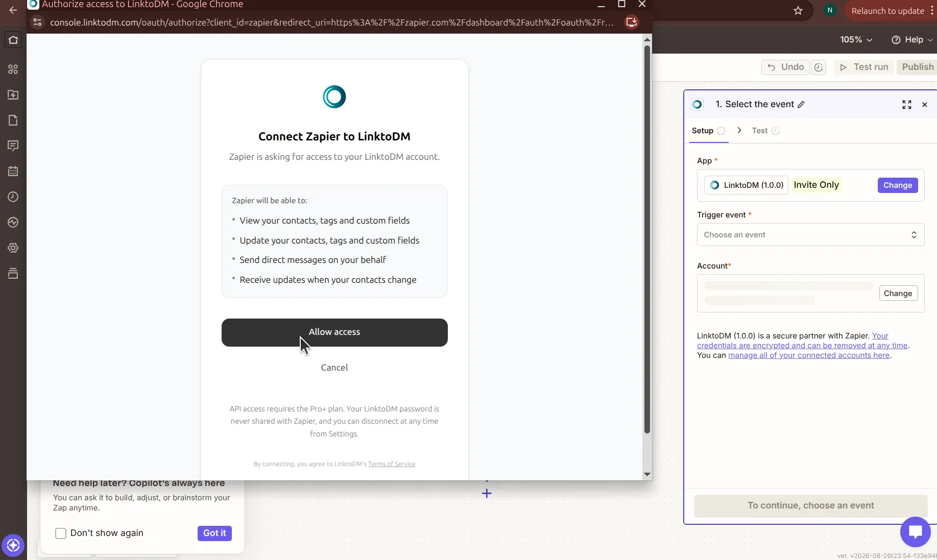
Task: Click Cancel on the authorization page
Action: [334, 368]
